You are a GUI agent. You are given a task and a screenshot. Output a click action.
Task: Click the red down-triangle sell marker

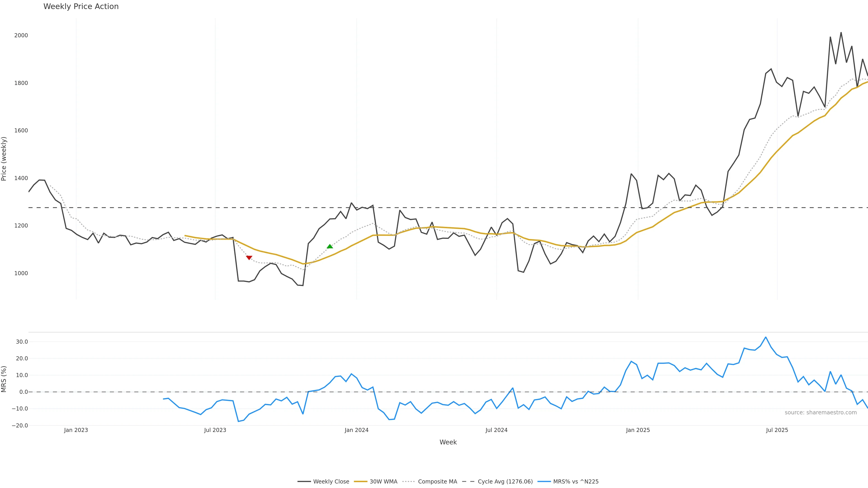click(x=249, y=258)
